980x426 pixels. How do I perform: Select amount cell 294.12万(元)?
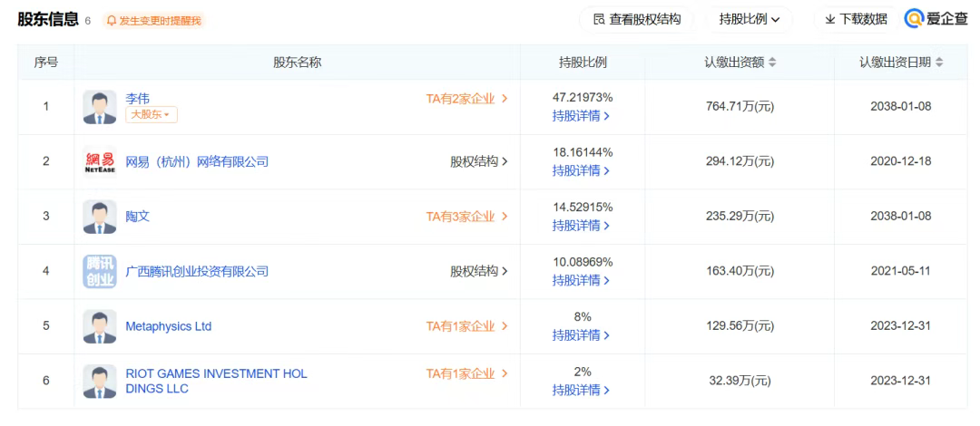coord(740,161)
